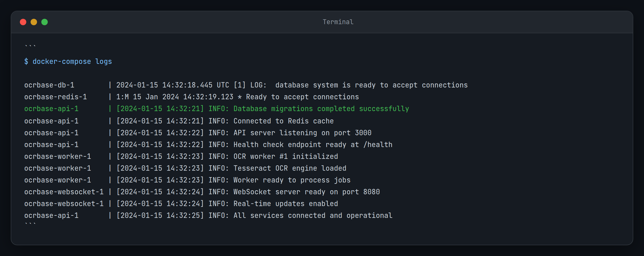The image size is (644, 256).
Task: Click the OCR worker #1 initialized line
Action: (x=286, y=156)
